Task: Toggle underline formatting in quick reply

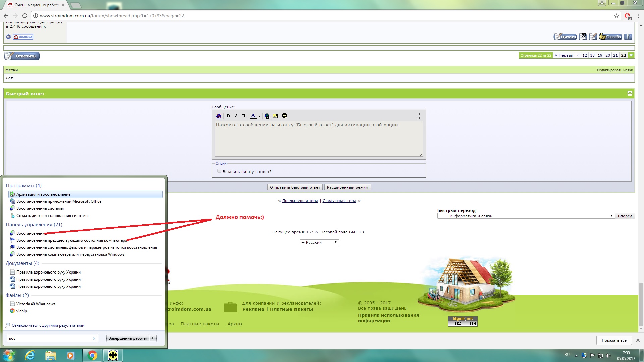Action: [244, 116]
